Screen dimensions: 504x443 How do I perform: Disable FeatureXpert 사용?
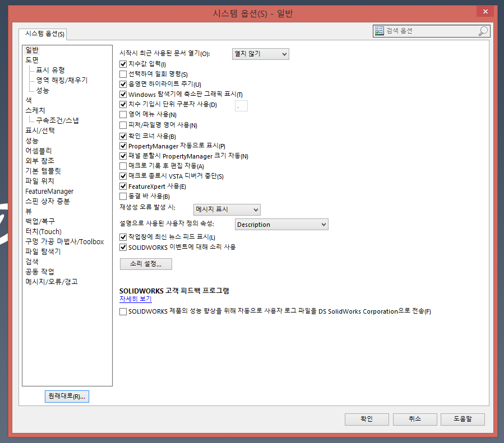(122, 186)
